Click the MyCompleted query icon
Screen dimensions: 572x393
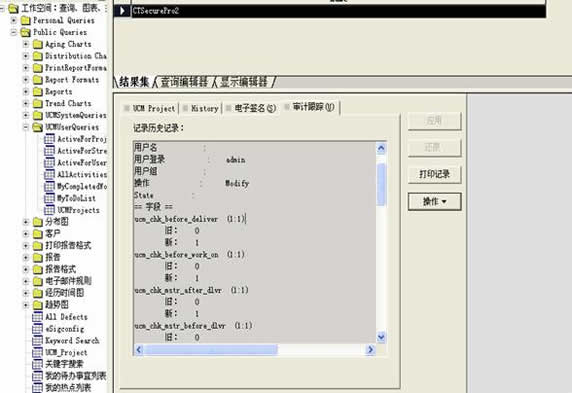[49, 186]
